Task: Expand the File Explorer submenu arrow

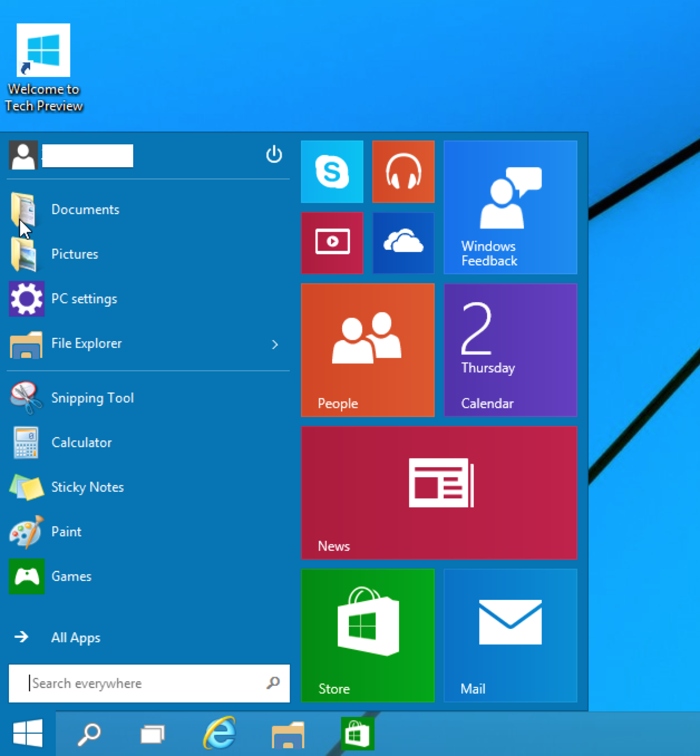Action: [275, 345]
